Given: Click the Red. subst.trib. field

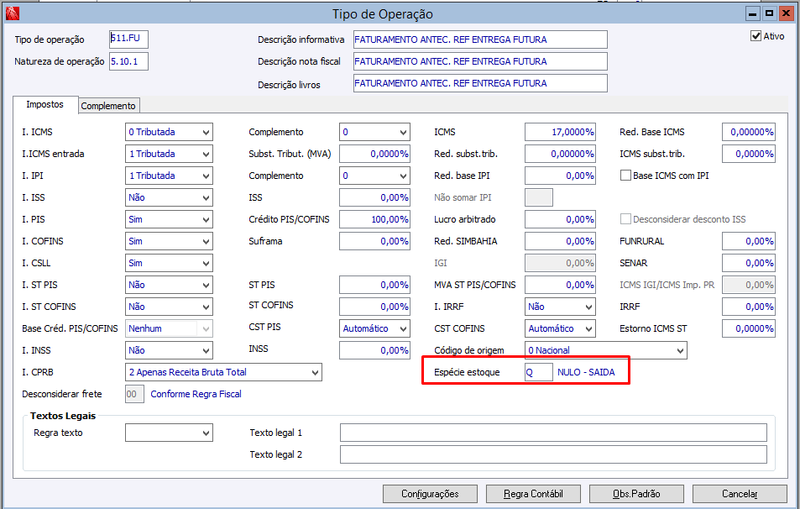Looking at the screenshot, I should 560,154.
